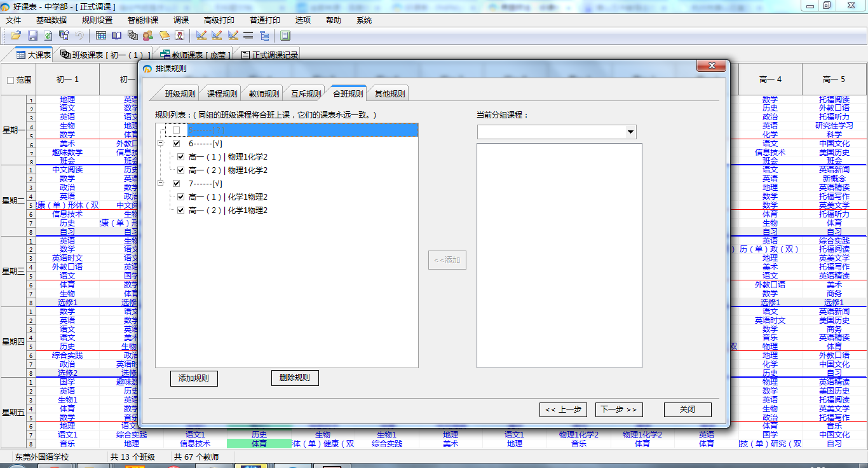Open the 智能排课 menu
Screen dimensions: 868x468
(x=143, y=20)
